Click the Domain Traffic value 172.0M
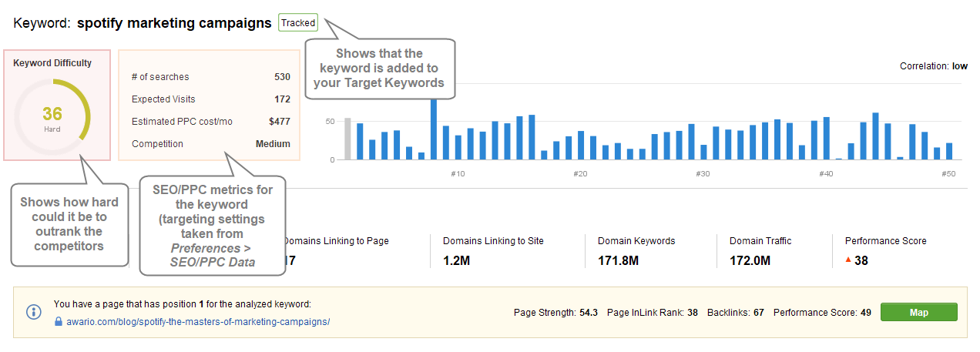The width and height of the screenshot is (980, 352). tap(750, 260)
